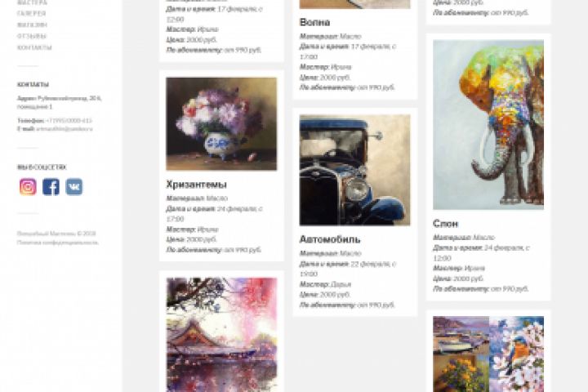Click the Волна title link

click(314, 23)
